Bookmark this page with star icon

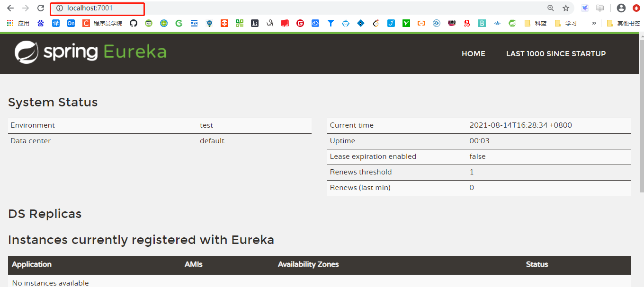pyautogui.click(x=566, y=8)
